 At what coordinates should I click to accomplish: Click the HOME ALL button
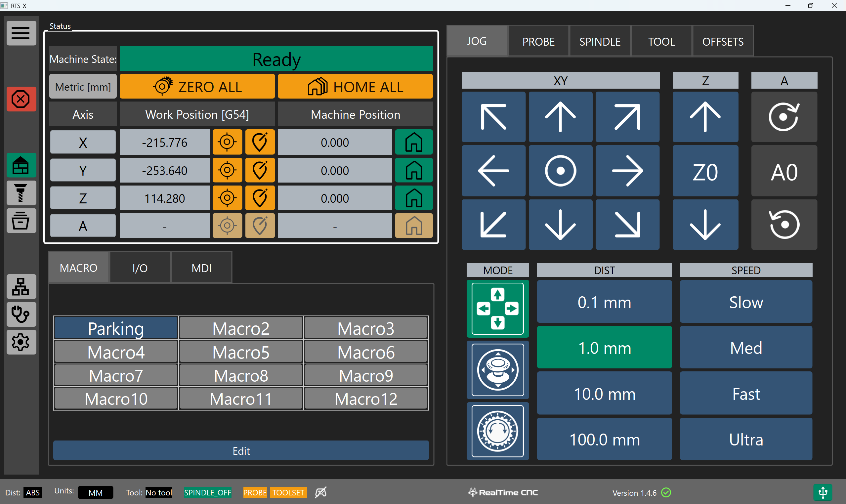355,87
